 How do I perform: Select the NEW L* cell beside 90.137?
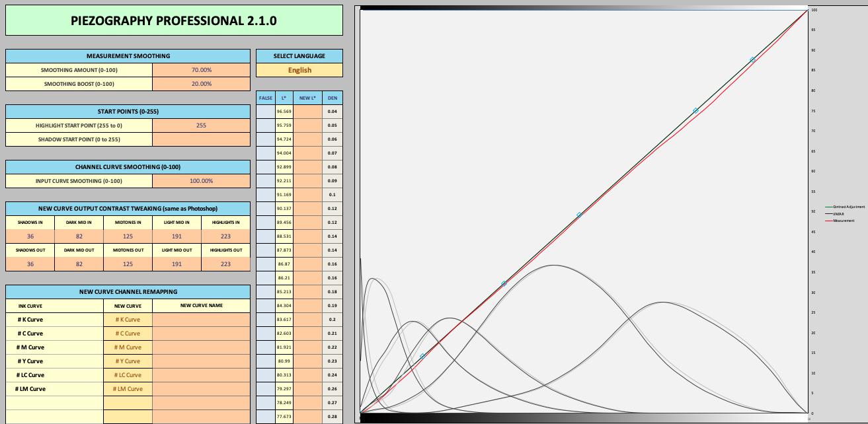click(307, 209)
